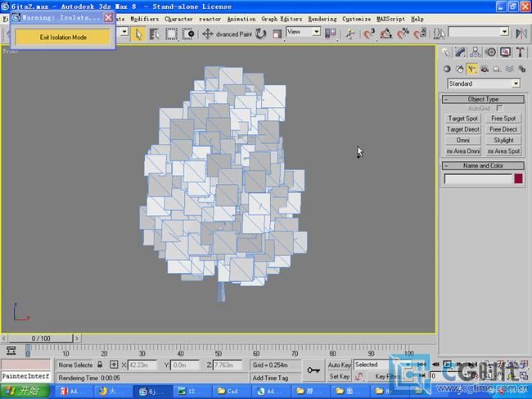This screenshot has height=399, width=532.
Task: Click the Use Pivot Point Center icon
Action: pyautogui.click(x=330, y=34)
